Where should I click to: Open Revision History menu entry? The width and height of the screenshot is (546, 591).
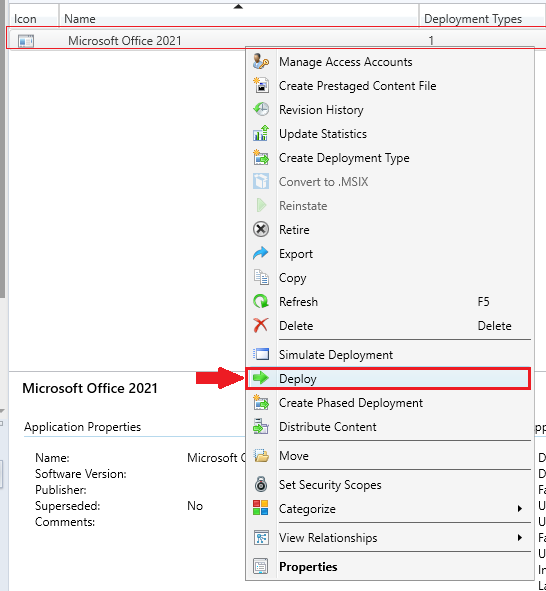pyautogui.click(x=390, y=110)
